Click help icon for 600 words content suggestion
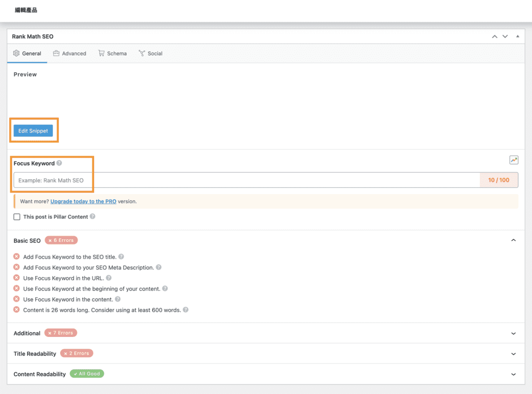532x394 pixels. click(x=185, y=310)
